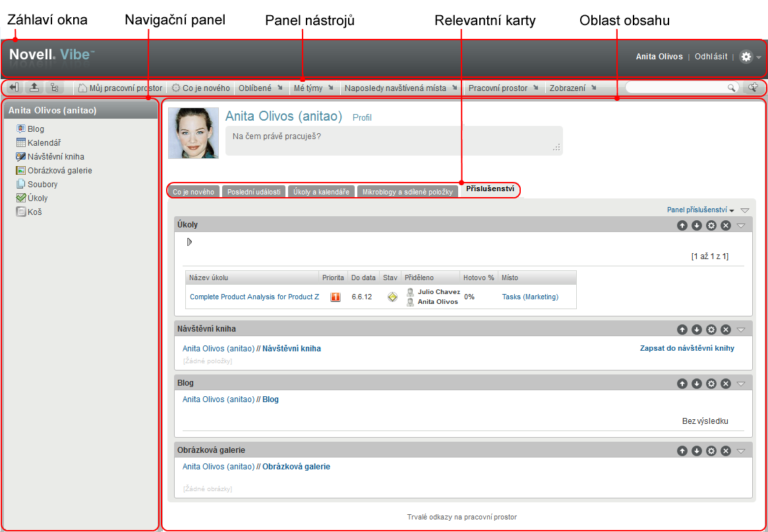Collapse the Úkoly accessory panel

click(741, 225)
